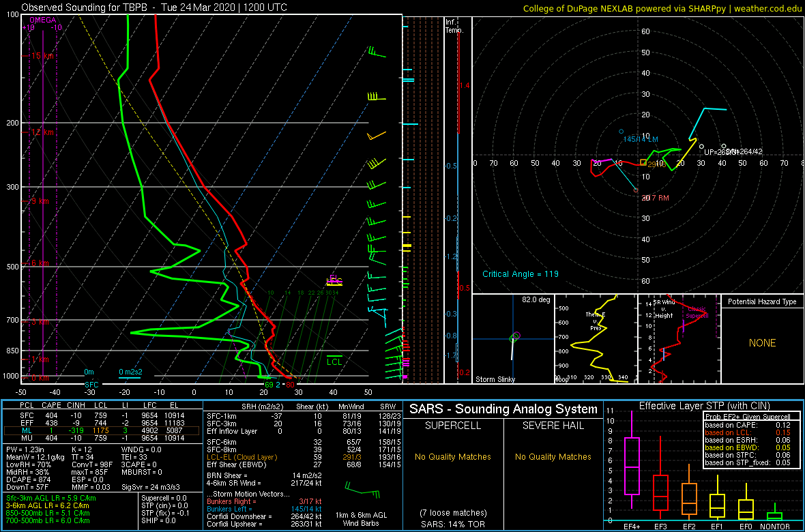The image size is (805, 532).
Task: Click the 3-6km AGL LR line
Action: [x=47, y=505]
